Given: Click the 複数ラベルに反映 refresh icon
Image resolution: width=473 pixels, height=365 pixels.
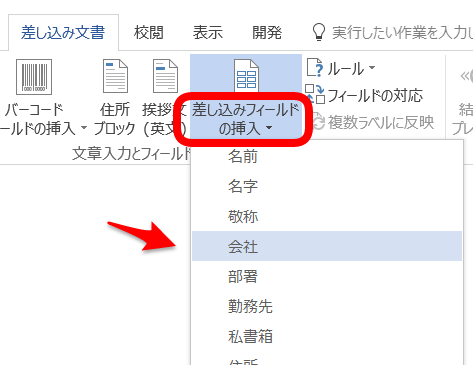Looking at the screenshot, I should (x=319, y=122).
